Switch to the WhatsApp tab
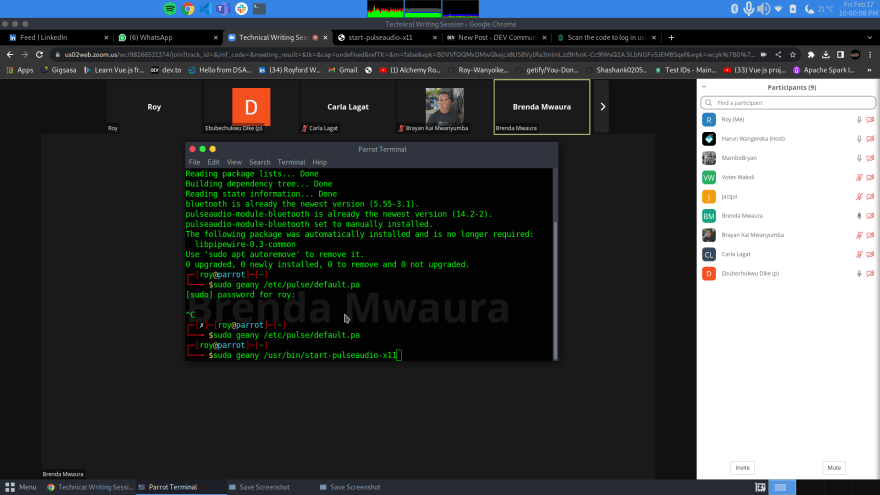880x495 pixels. click(x=150, y=38)
